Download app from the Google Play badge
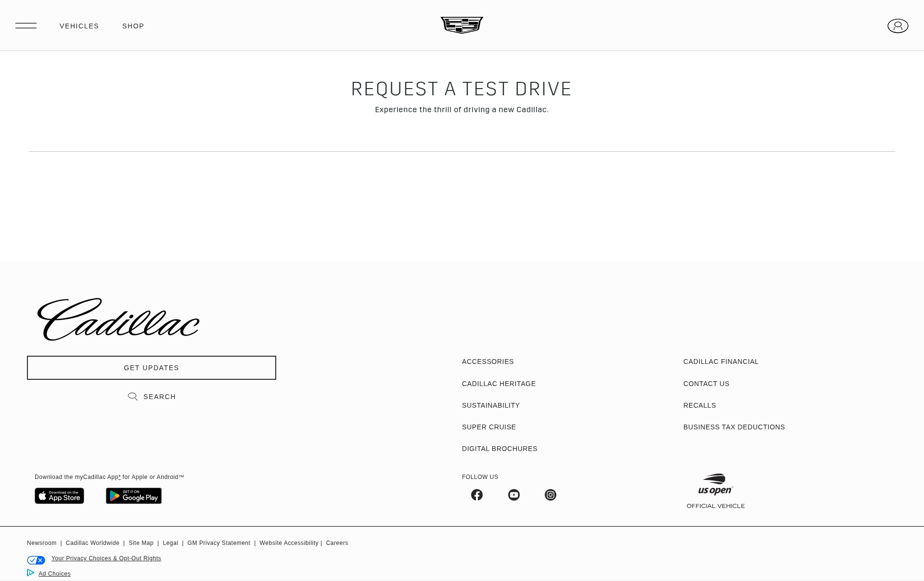 pyautogui.click(x=133, y=496)
